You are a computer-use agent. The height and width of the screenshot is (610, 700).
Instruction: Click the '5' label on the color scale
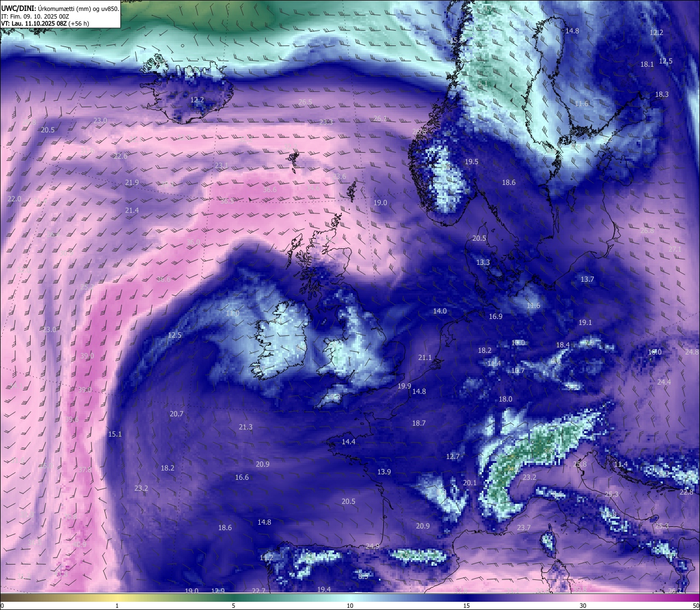234,606
